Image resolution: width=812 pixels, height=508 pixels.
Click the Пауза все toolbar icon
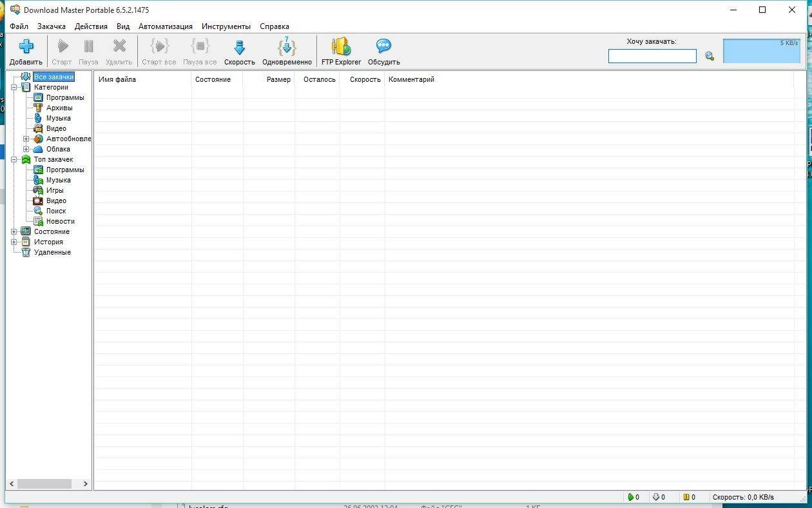point(200,46)
